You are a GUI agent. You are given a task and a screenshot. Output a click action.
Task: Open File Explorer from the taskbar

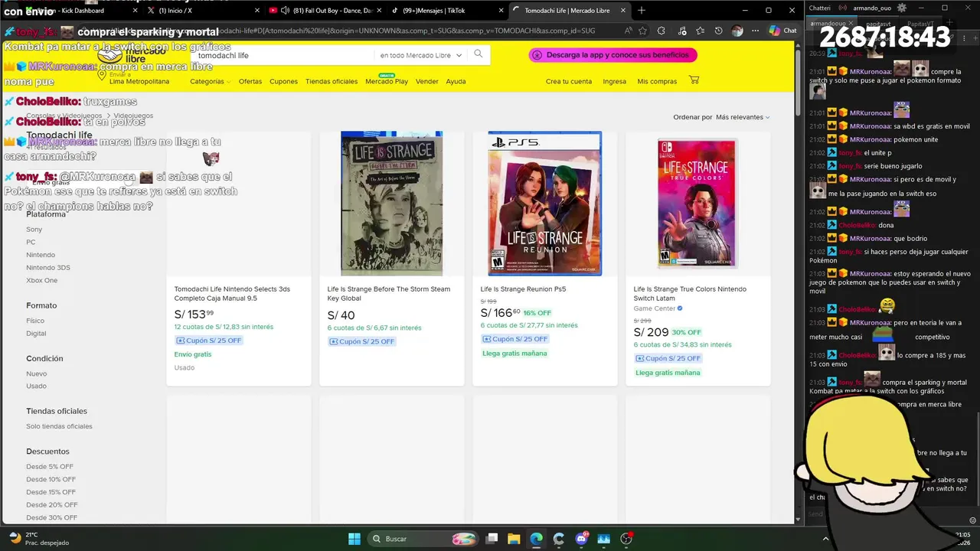tap(514, 539)
